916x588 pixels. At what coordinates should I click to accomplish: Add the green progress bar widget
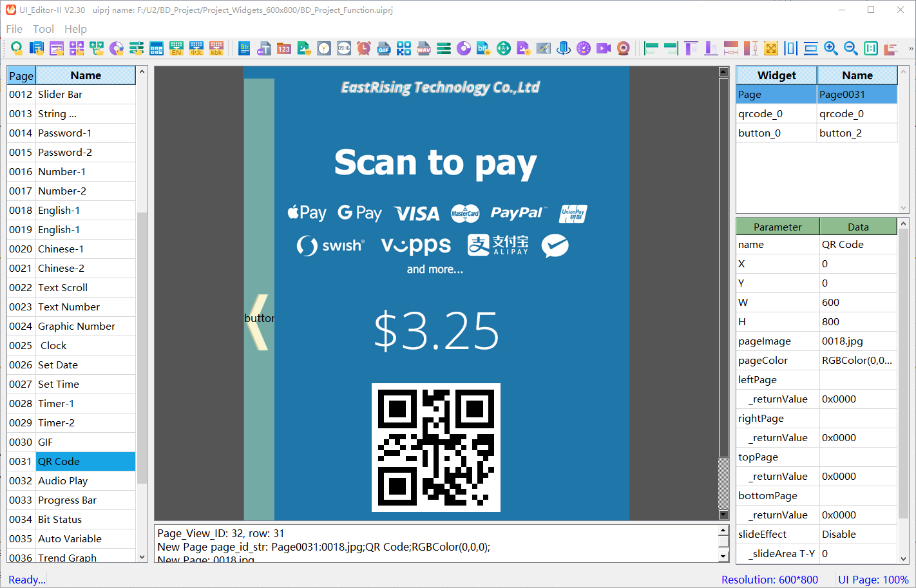[444, 48]
